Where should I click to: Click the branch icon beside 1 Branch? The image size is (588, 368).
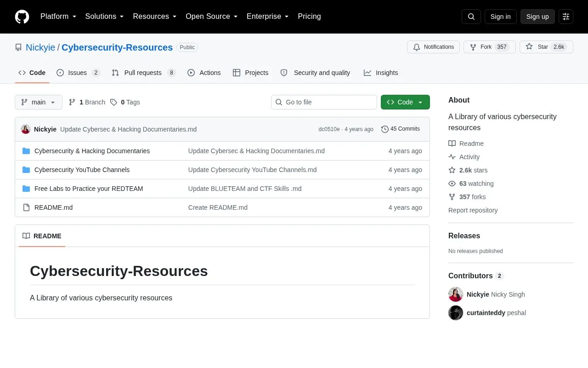click(72, 102)
